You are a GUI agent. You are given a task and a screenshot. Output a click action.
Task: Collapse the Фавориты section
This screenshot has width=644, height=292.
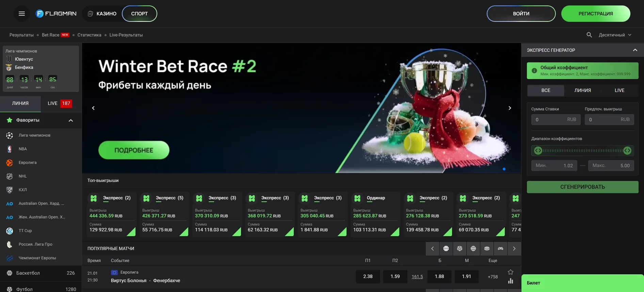point(71,120)
